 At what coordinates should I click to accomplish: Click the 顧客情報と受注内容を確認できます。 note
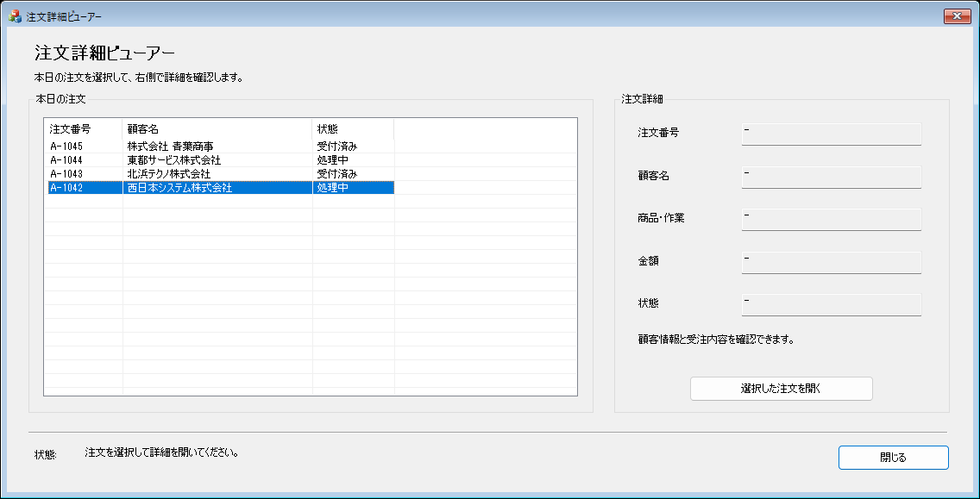[716, 340]
